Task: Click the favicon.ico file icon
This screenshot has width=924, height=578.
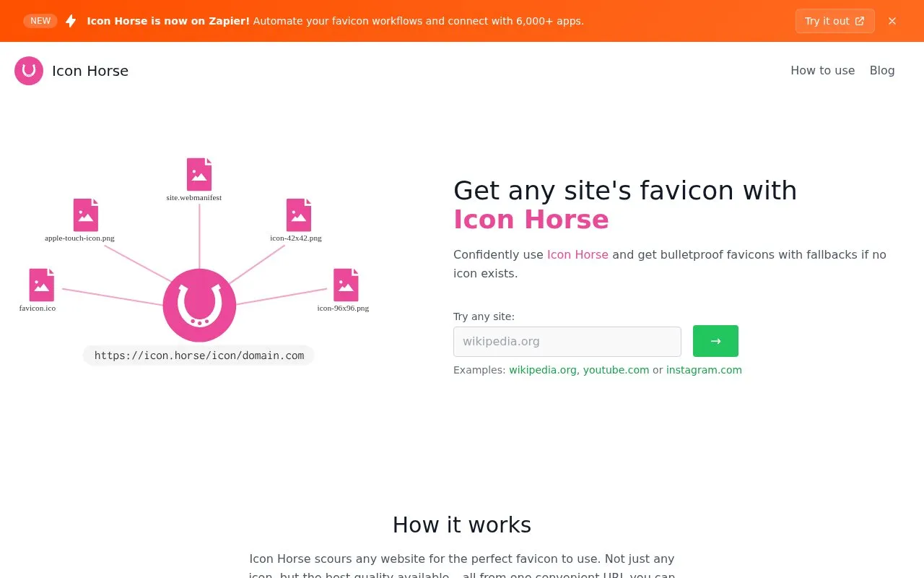Action: pos(42,285)
